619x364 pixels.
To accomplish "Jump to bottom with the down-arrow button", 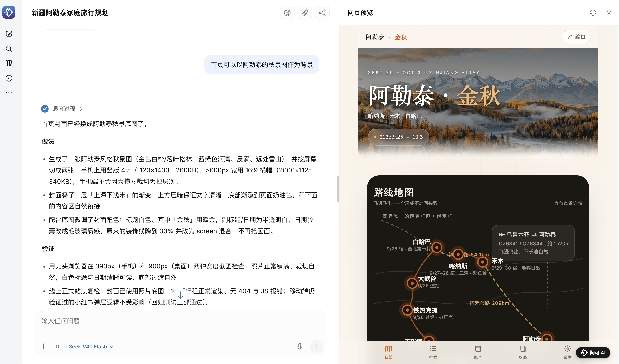I will pos(180,295).
